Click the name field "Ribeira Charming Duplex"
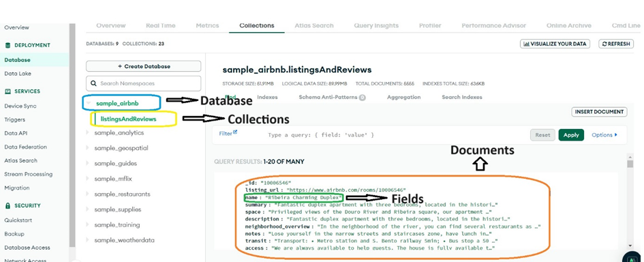Viewport: 644px width, 262px height. coord(294,197)
